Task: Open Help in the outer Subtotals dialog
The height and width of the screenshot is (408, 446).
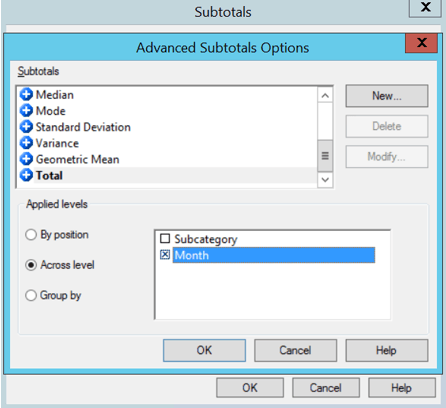Action: [402, 388]
